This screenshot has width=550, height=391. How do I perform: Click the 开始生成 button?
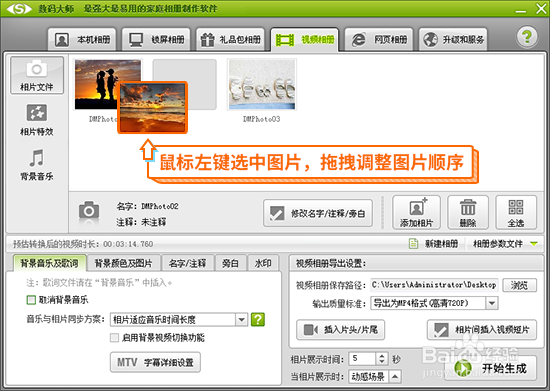pyautogui.click(x=491, y=368)
